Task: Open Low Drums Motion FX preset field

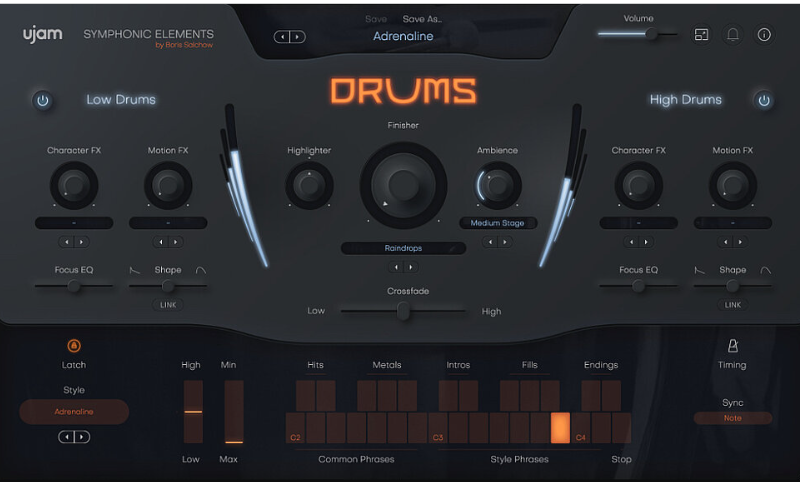Action: click(168, 223)
